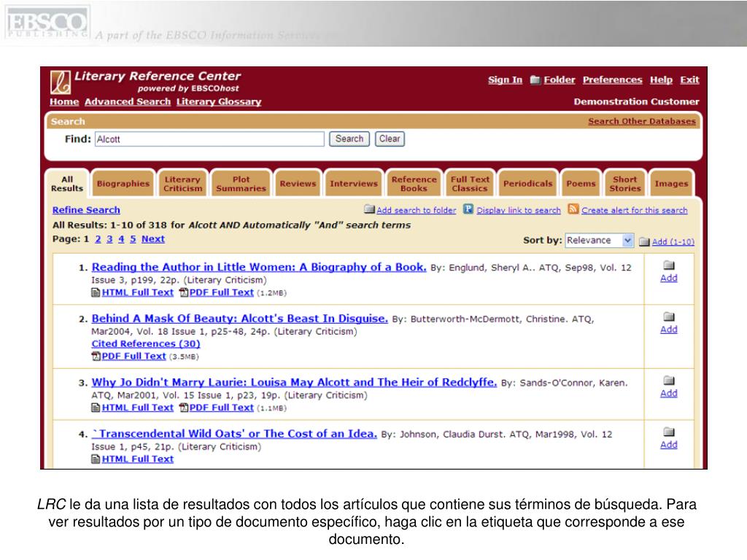Open Behind A Mask Of Beauty article
Viewport: 747px width, 560px height.
[239, 319]
